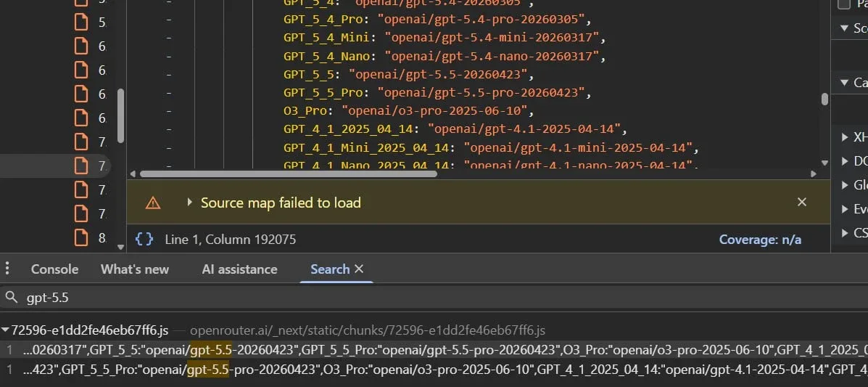
Task: Click the magnifier icon in the search box
Action: pos(12,297)
